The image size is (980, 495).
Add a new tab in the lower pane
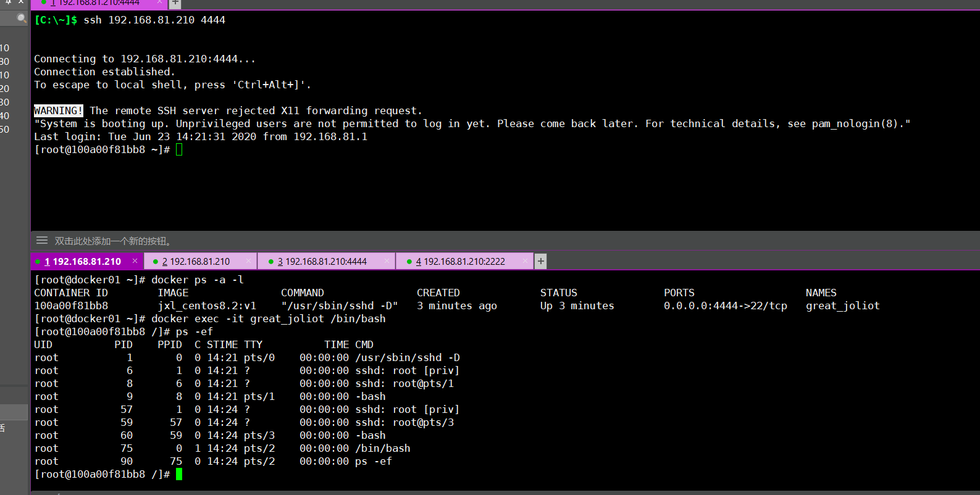click(x=540, y=261)
